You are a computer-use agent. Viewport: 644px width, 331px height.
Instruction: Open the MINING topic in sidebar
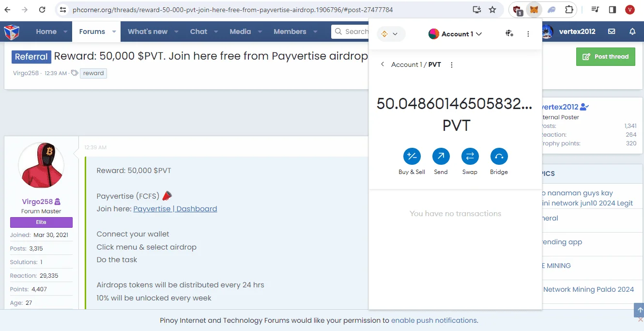pos(556,266)
